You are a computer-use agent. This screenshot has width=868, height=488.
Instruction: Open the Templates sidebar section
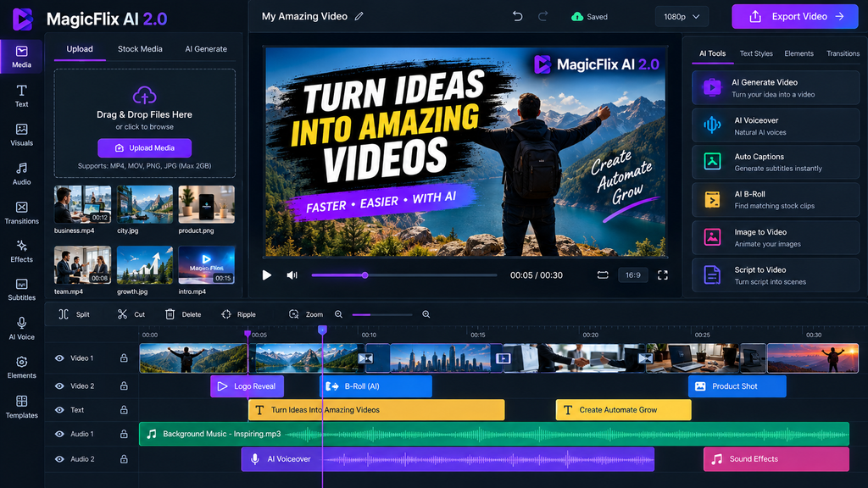point(21,407)
